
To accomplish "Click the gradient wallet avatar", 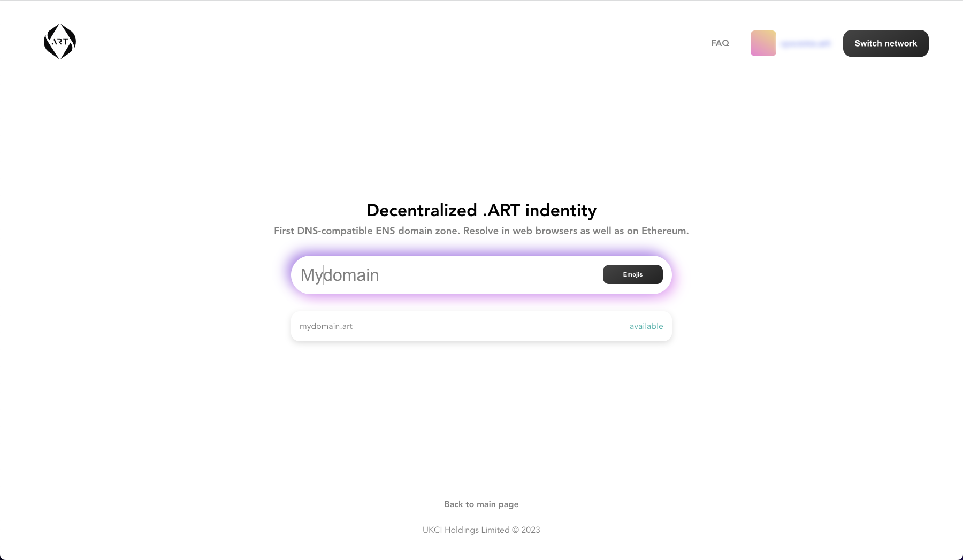I will [x=763, y=43].
